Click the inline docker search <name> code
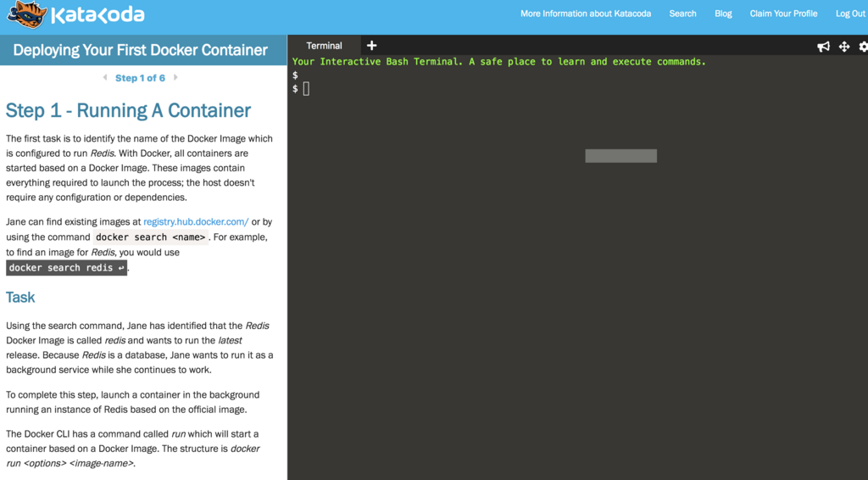The width and height of the screenshot is (868, 480). (x=151, y=237)
